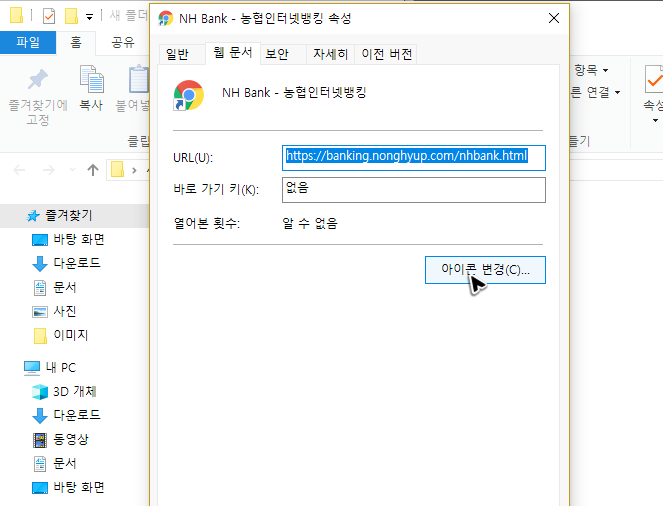Select 사진 in the navigation pane
Screen dimensions: 663x506
coord(65,312)
